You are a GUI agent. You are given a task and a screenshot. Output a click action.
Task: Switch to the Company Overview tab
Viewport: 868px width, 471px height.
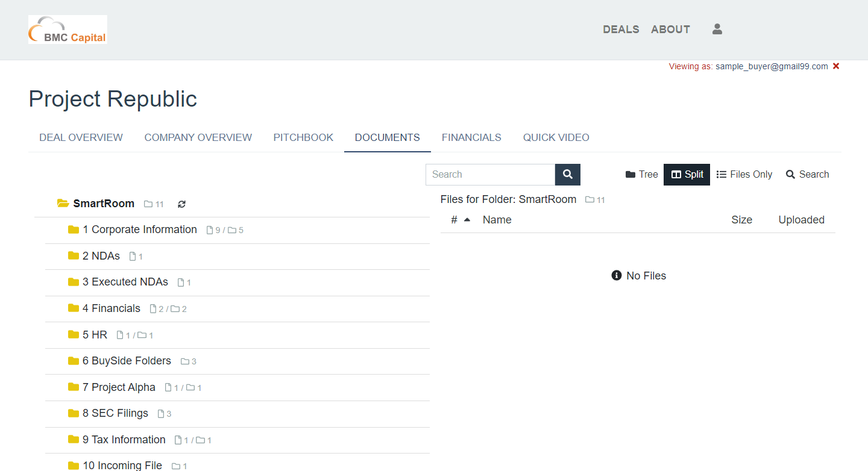pyautogui.click(x=198, y=138)
